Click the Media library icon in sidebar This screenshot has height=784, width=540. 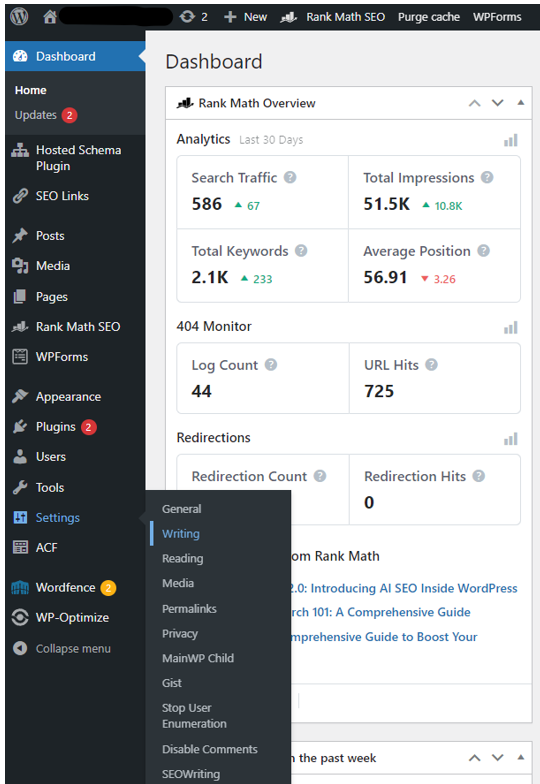(20, 266)
